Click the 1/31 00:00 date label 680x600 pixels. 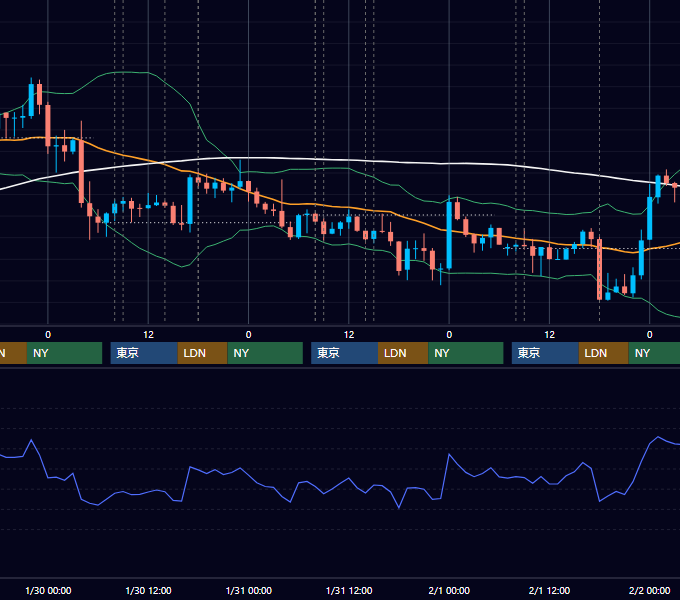(x=248, y=590)
